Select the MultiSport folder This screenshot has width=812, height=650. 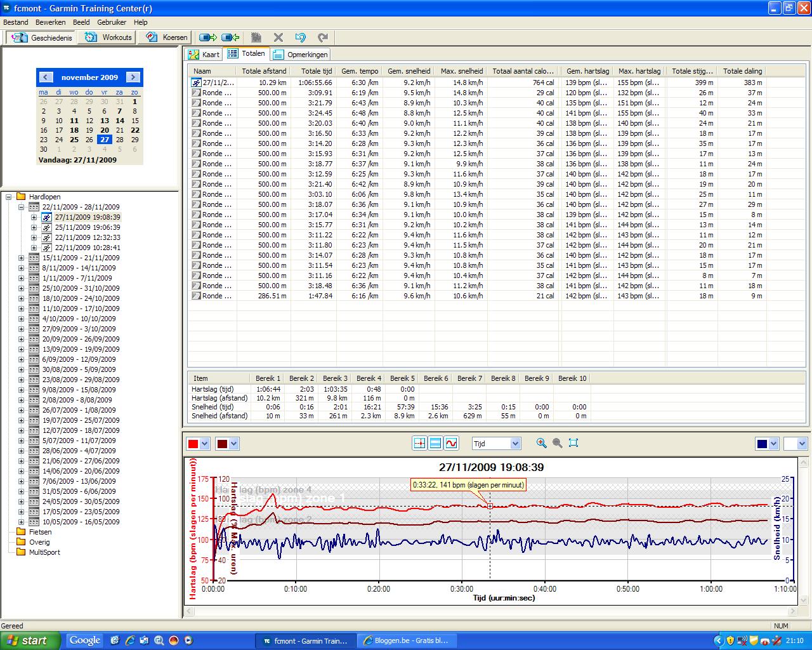coord(44,552)
